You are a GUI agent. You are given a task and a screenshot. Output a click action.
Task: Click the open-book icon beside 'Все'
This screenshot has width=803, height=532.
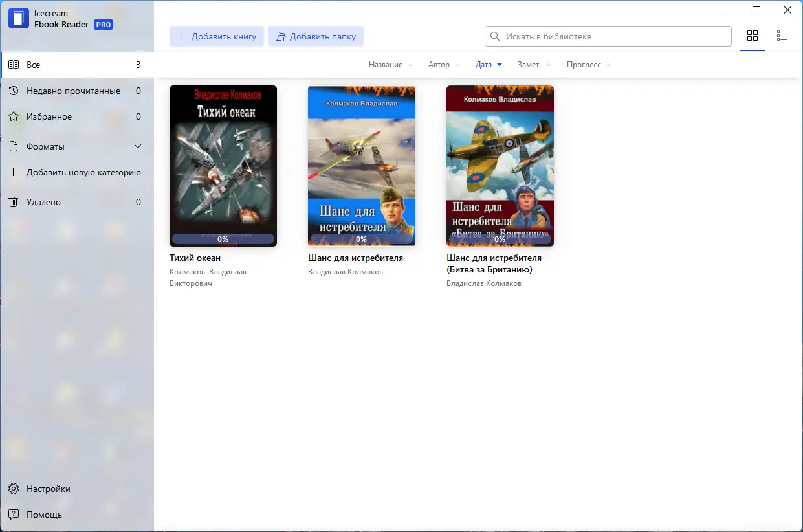13,65
